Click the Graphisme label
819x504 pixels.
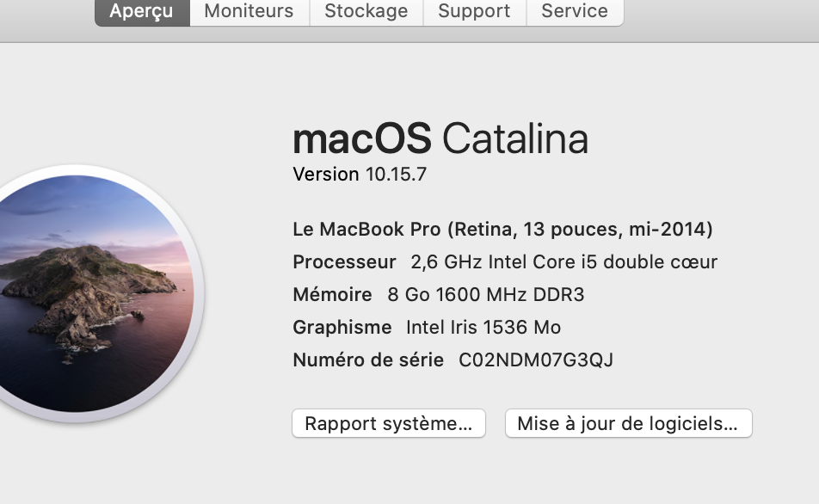tap(342, 328)
